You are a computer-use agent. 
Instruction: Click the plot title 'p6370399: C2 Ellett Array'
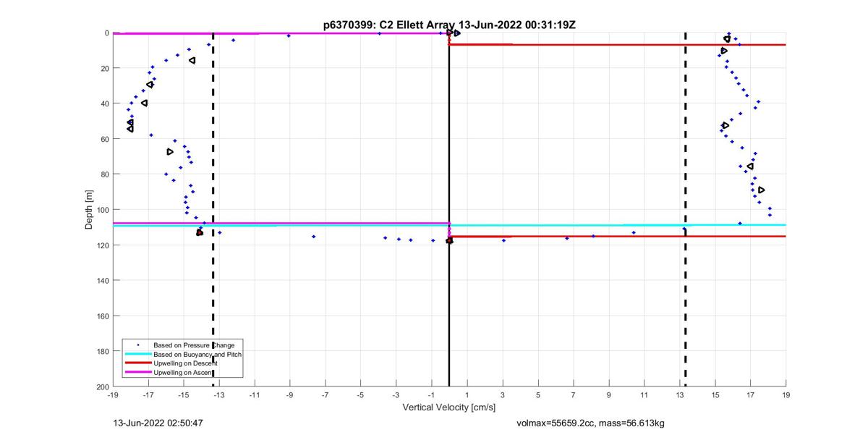389,25
